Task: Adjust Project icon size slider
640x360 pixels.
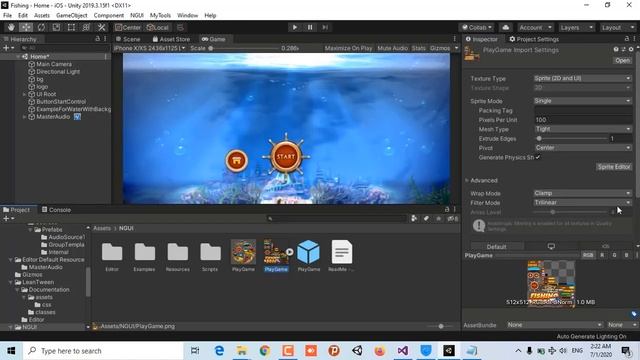Action: pos(440,326)
